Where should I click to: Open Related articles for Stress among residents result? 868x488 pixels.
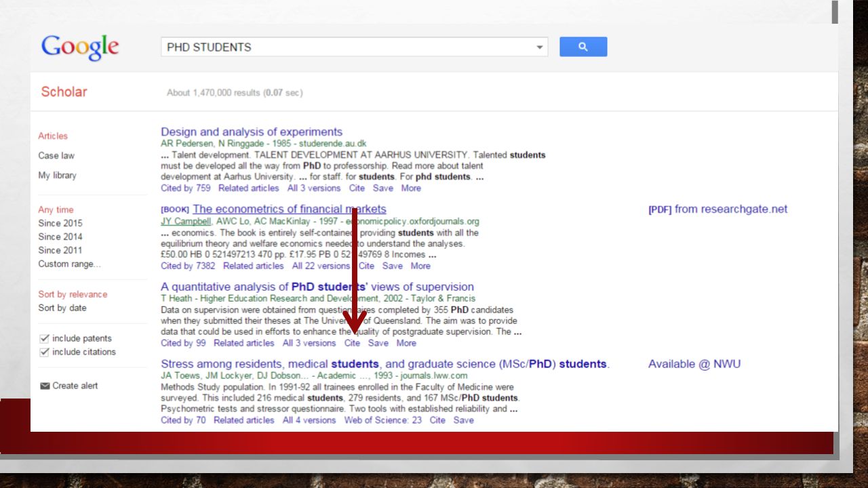(243, 420)
